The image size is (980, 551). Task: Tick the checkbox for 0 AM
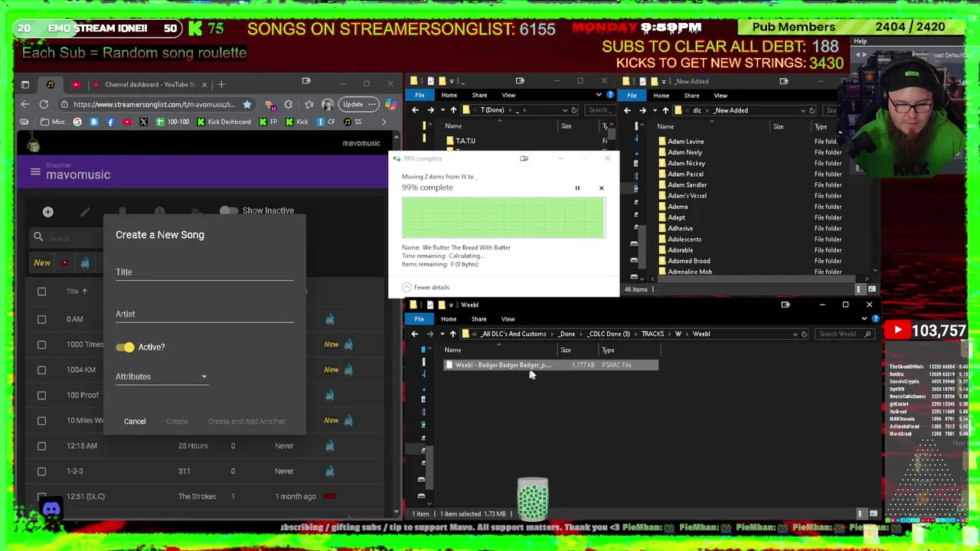(x=41, y=319)
